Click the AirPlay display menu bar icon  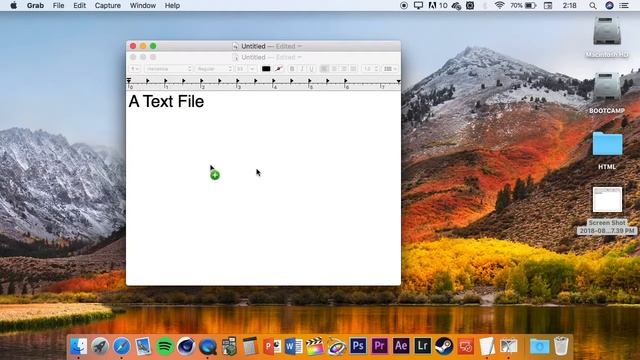click(418, 6)
